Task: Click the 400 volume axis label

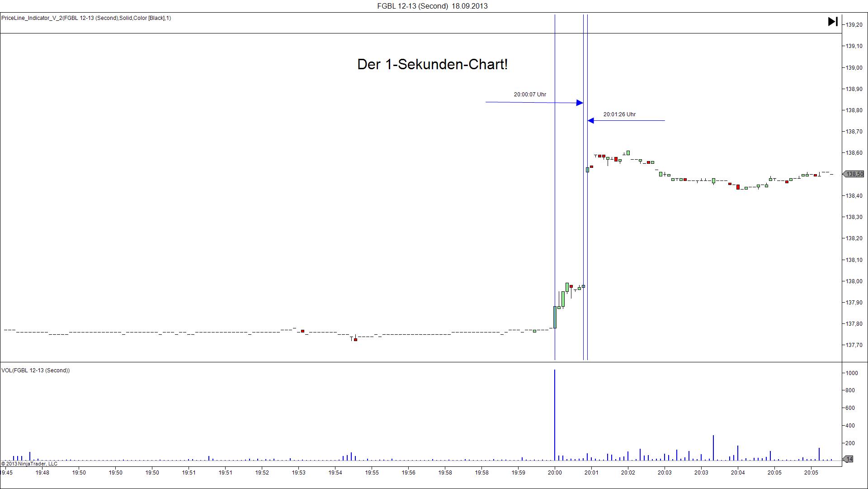Action: point(850,426)
